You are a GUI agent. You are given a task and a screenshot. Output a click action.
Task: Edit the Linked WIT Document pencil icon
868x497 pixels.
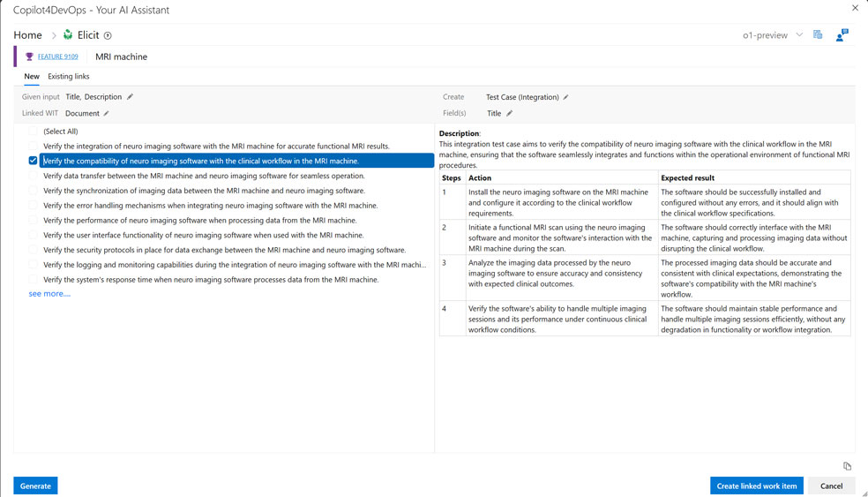106,113
